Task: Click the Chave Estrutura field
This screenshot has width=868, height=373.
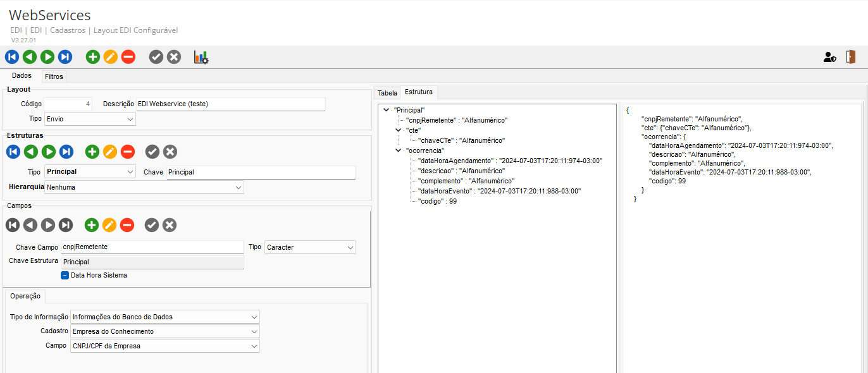Action: pos(152,261)
